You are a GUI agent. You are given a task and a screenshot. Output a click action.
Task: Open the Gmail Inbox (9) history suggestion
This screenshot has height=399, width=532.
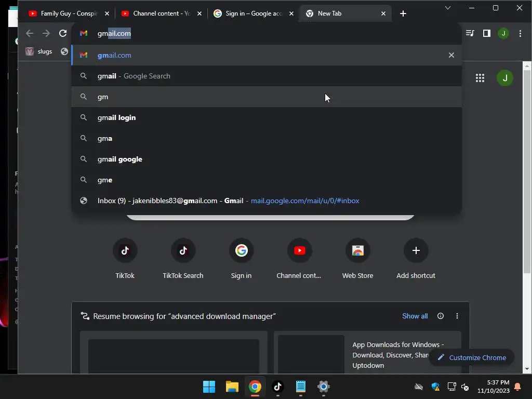click(267, 201)
